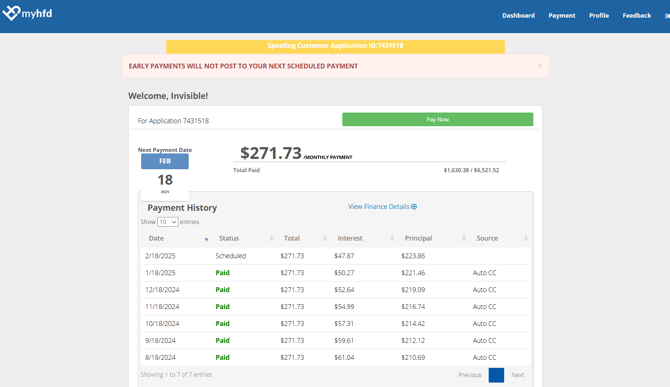The image size is (670, 387).
Task: Click the $212.12 principal value
Action: (x=413, y=340)
